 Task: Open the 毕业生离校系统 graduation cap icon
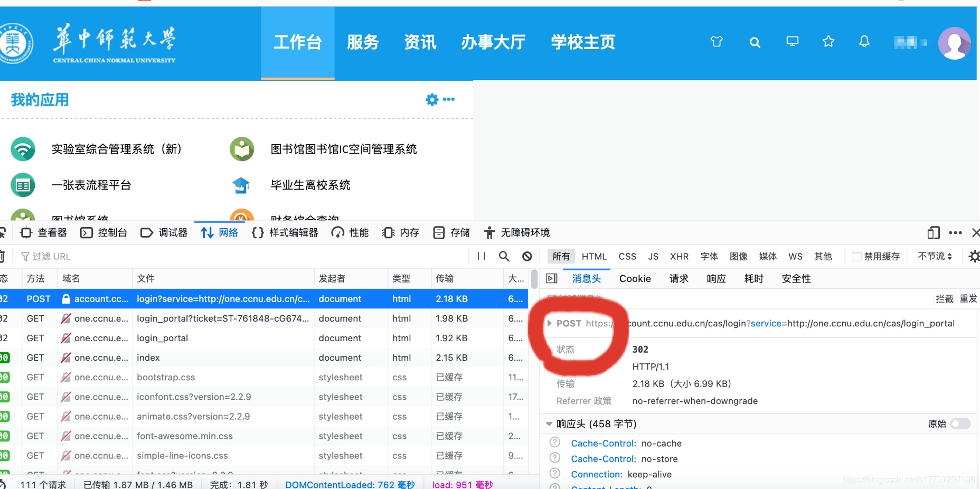pos(241,185)
